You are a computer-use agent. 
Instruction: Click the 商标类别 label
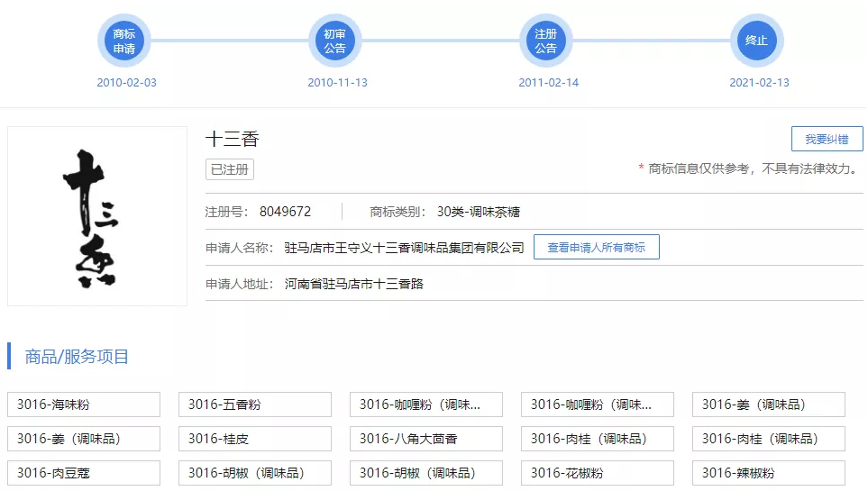[x=397, y=212]
